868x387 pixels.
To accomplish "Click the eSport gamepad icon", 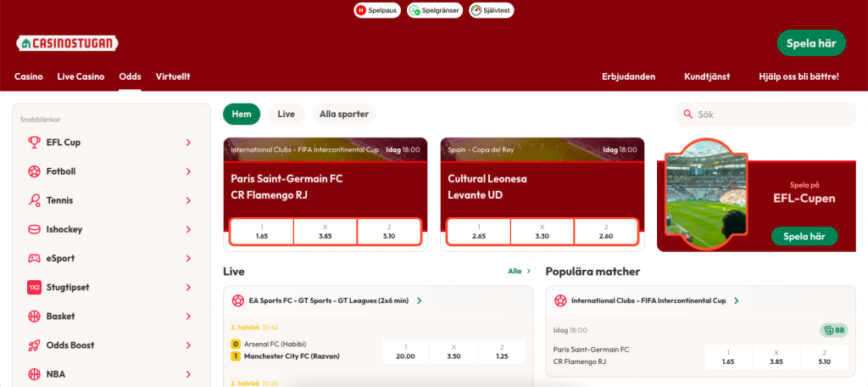I will pos(34,258).
